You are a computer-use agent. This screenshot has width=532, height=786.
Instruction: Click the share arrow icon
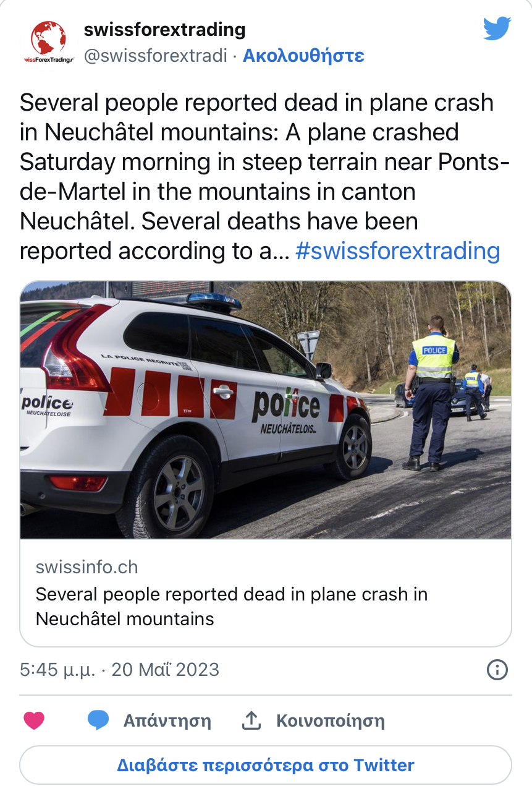[250, 720]
